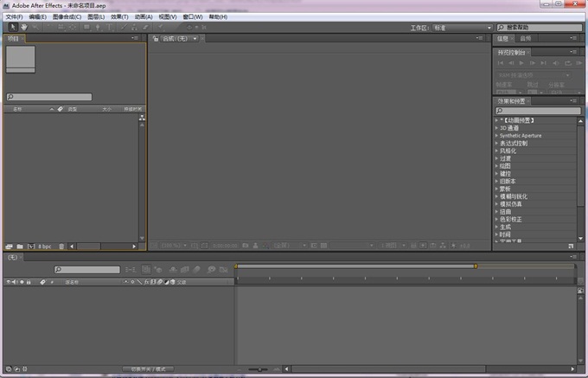
Task: Click the play button in preview panel
Action: (x=521, y=63)
